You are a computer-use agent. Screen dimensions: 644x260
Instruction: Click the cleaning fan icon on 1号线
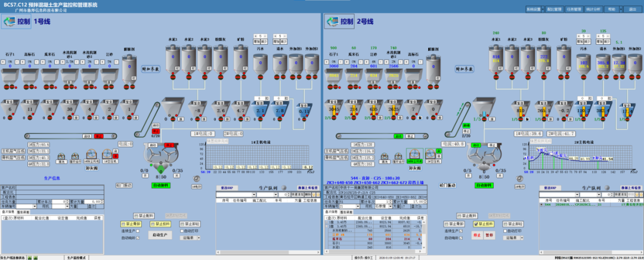[61, 156]
